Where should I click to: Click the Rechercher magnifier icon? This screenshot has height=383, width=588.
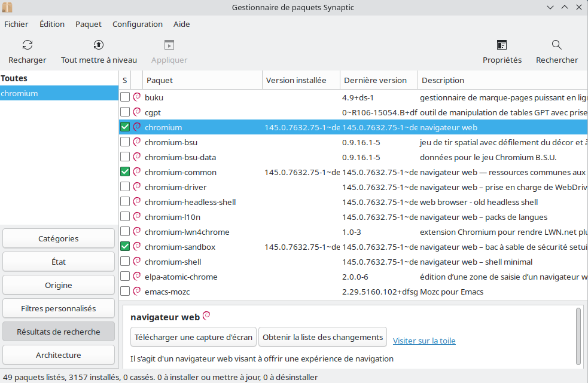[556, 45]
